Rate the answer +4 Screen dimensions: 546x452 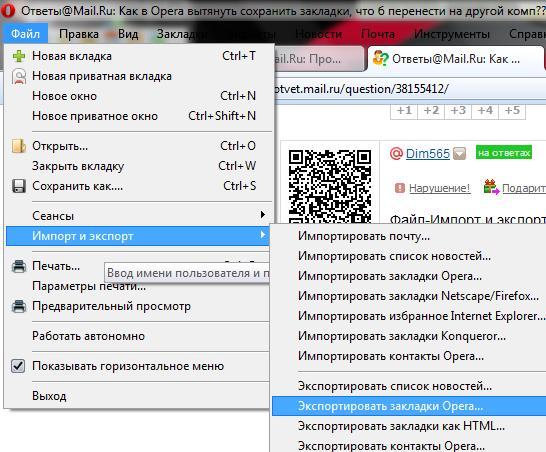point(485,111)
